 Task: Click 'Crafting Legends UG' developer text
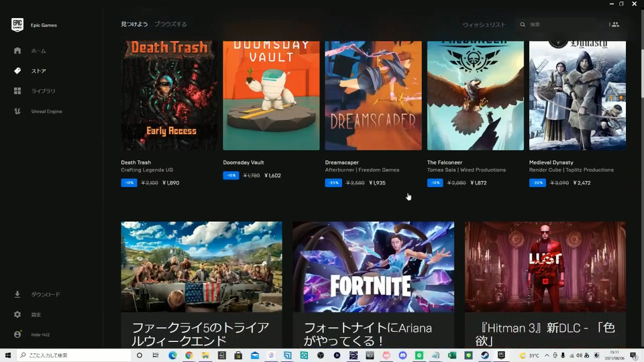[147, 170]
